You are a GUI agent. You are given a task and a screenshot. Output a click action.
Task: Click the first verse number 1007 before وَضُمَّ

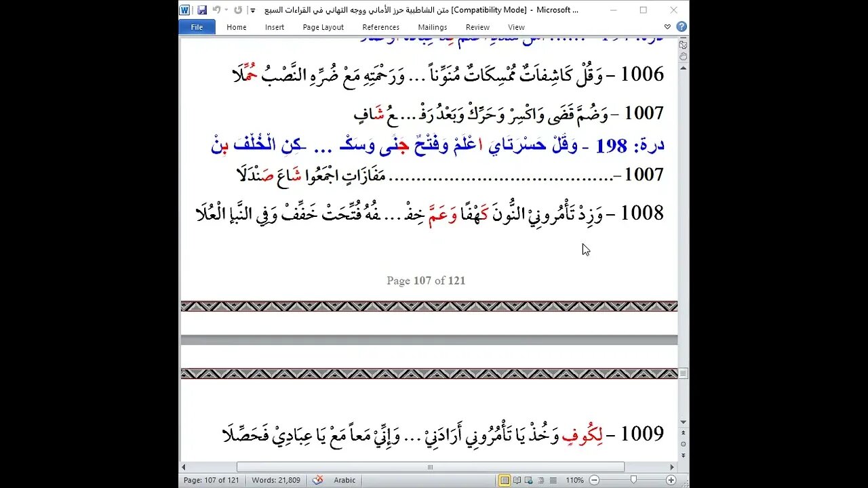click(x=644, y=113)
